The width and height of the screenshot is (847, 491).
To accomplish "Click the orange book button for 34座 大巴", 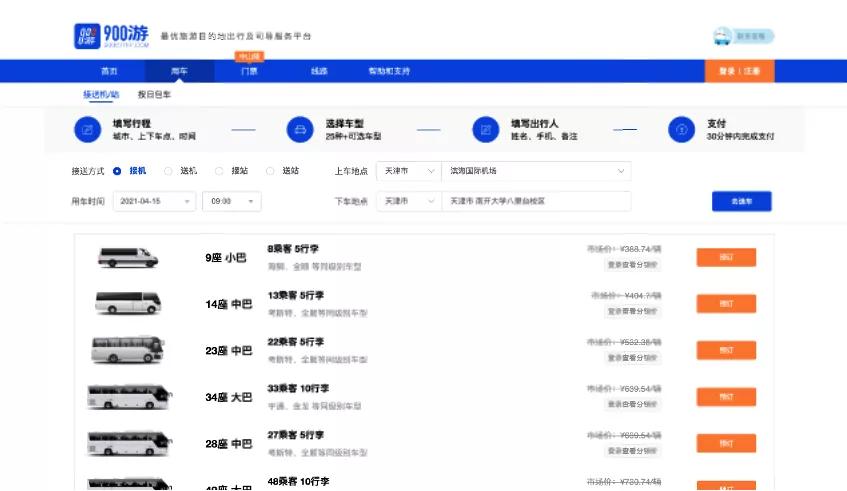I will pos(726,396).
